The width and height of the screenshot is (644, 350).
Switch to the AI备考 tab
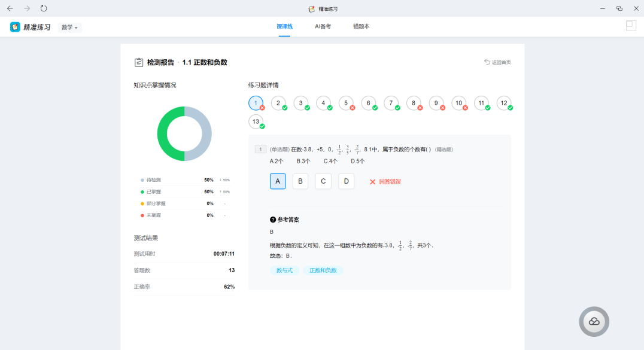323,27
